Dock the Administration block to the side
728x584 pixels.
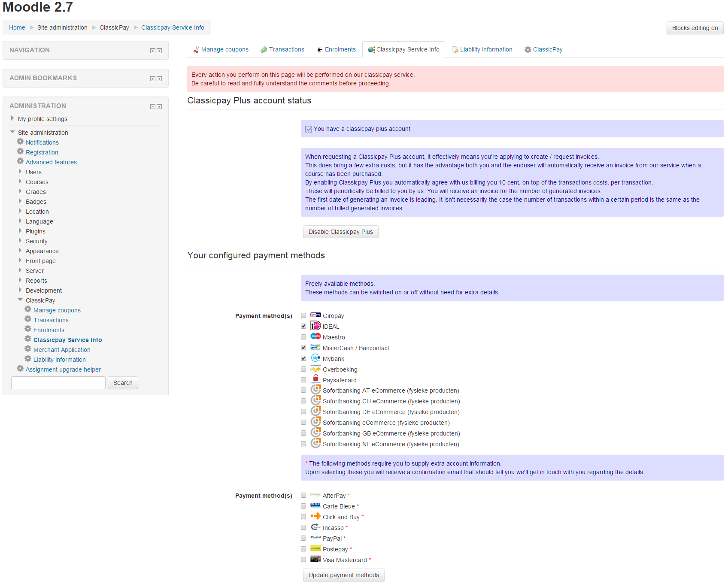pyautogui.click(x=159, y=106)
